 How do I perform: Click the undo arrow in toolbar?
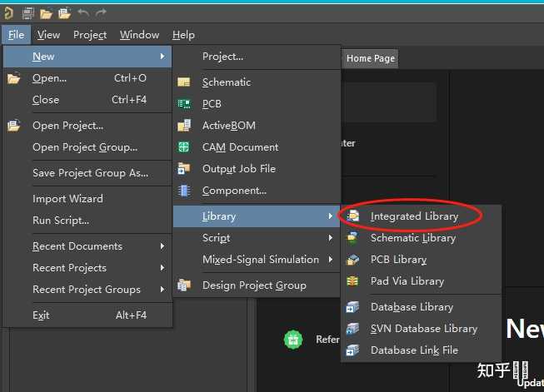83,13
